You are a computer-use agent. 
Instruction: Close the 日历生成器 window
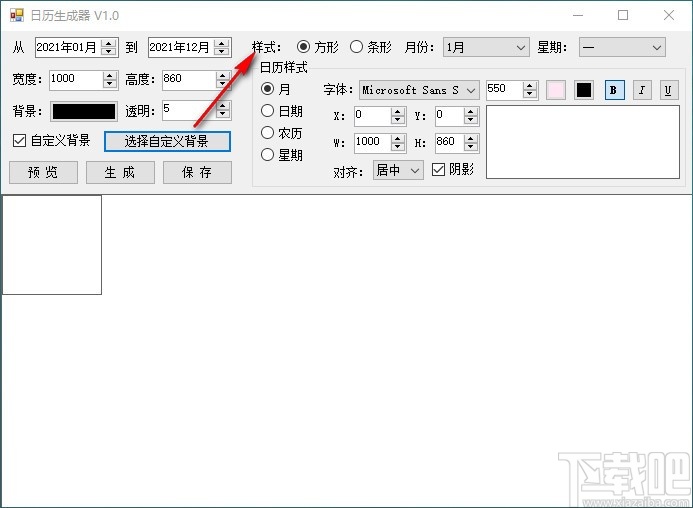(669, 15)
